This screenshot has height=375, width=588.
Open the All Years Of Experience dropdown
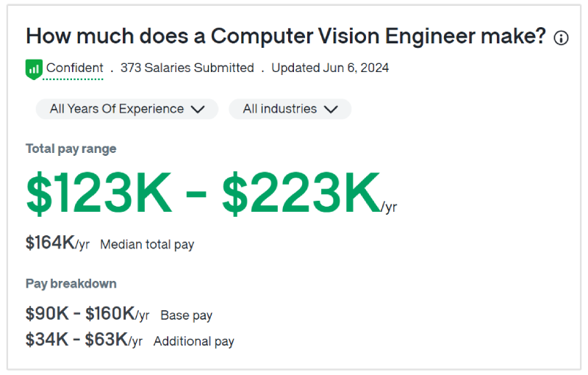pyautogui.click(x=126, y=109)
